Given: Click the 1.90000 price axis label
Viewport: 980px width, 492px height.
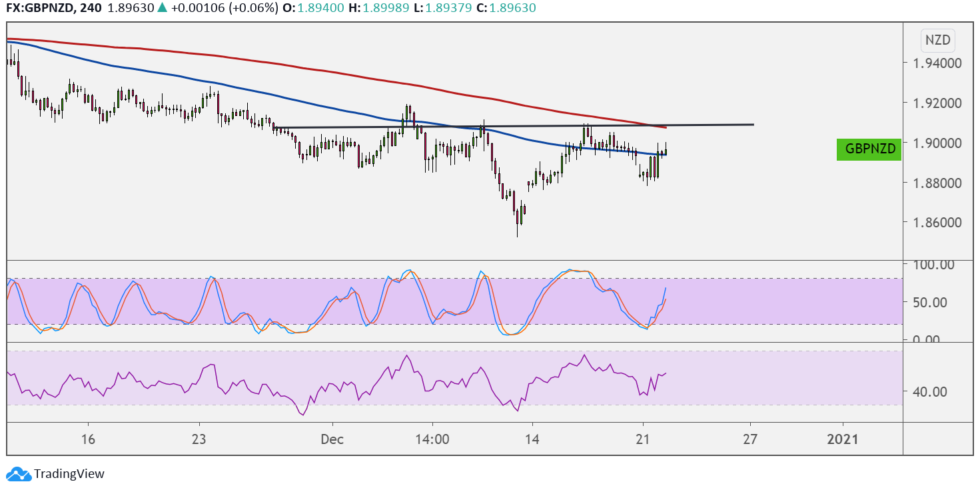Looking at the screenshot, I should [938, 143].
